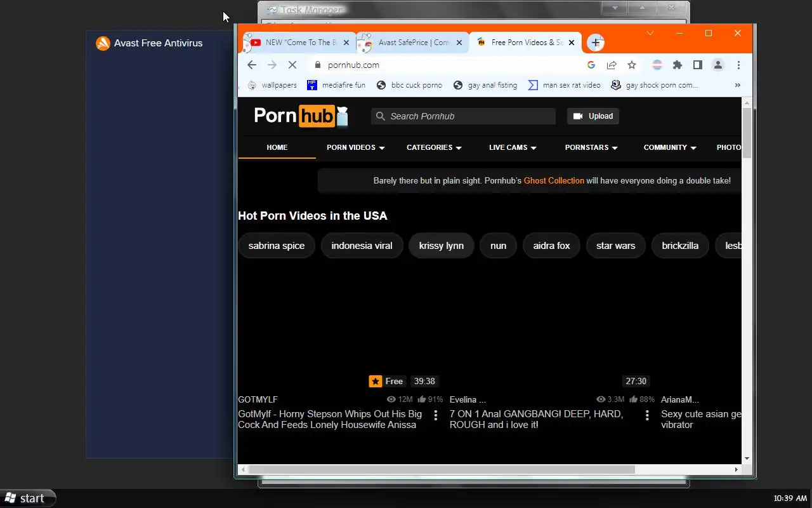
Task: Click the 39:38 duration badge
Action: point(424,382)
